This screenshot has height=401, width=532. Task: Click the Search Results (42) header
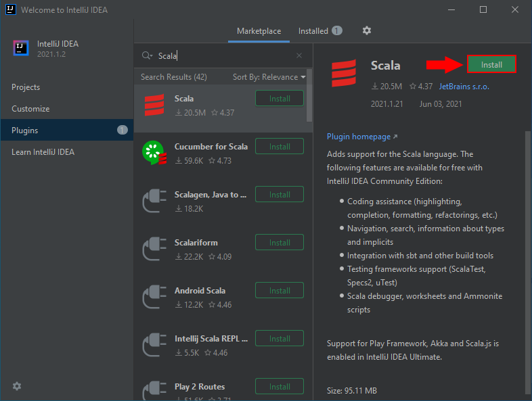174,77
